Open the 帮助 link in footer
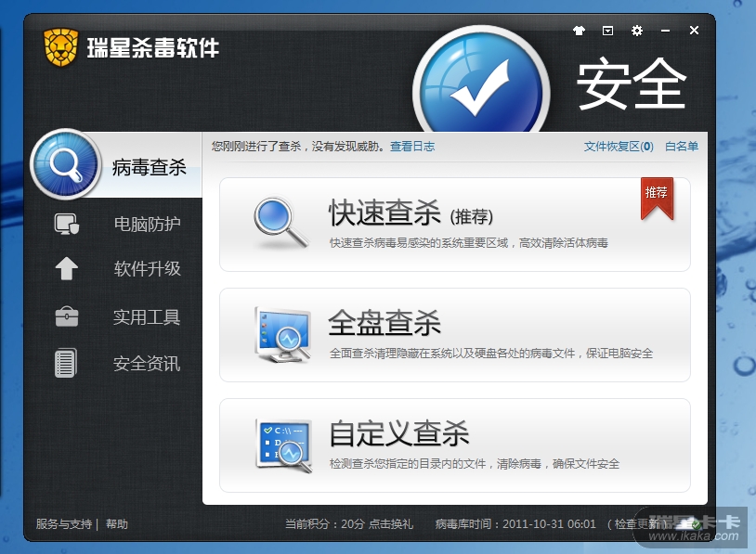 117,523
